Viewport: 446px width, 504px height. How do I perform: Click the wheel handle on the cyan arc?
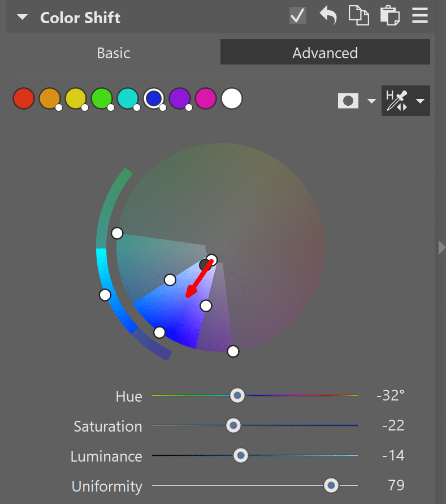tap(105, 295)
